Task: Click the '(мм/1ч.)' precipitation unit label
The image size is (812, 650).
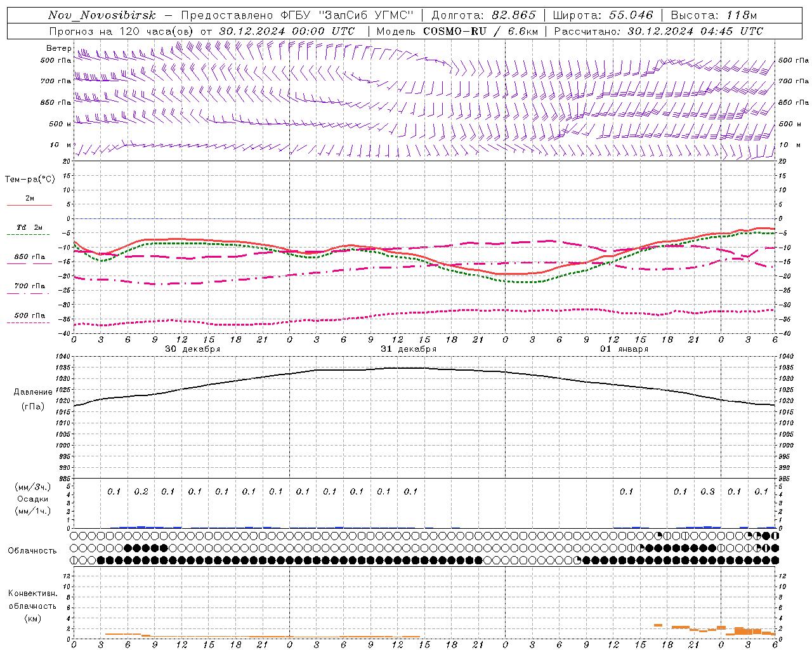Action: pos(33,511)
